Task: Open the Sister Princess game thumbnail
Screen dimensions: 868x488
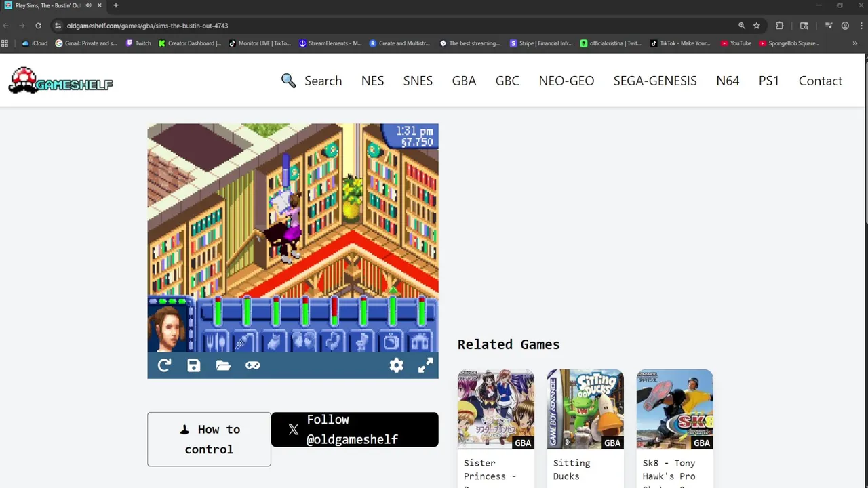Action: pos(496,409)
